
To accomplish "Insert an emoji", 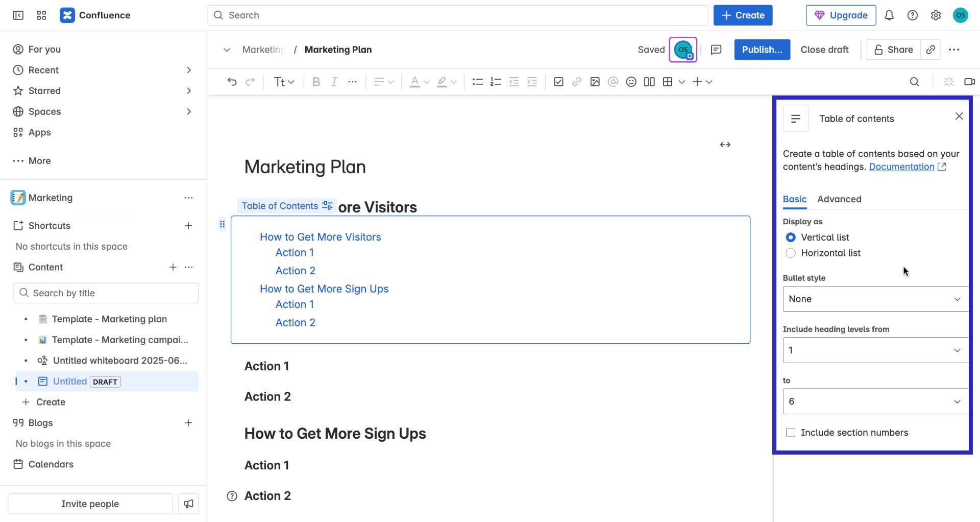I will [x=631, y=82].
